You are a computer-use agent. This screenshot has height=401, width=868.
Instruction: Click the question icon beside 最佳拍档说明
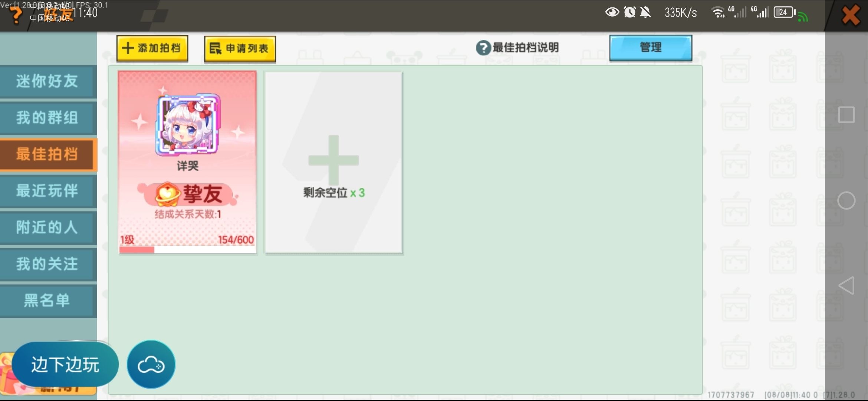coord(483,48)
